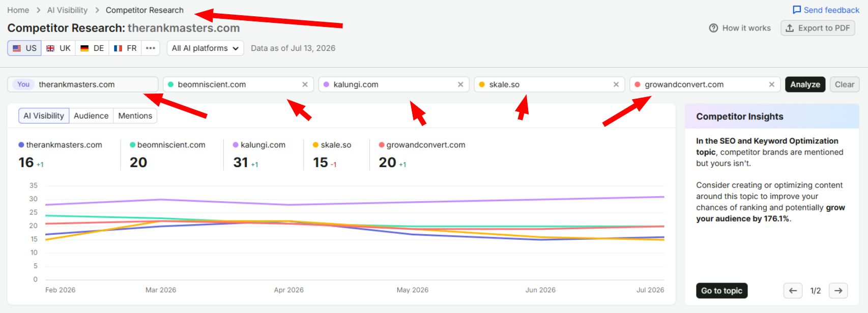Image resolution: width=868 pixels, height=313 pixels.
Task: Remove kalungi.com competitor with its X
Action: (x=460, y=84)
